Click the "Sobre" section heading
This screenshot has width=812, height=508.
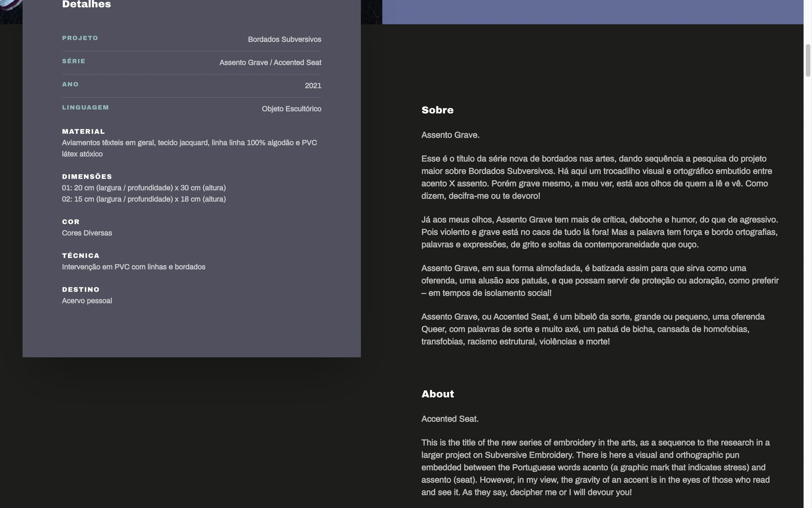[x=437, y=110]
